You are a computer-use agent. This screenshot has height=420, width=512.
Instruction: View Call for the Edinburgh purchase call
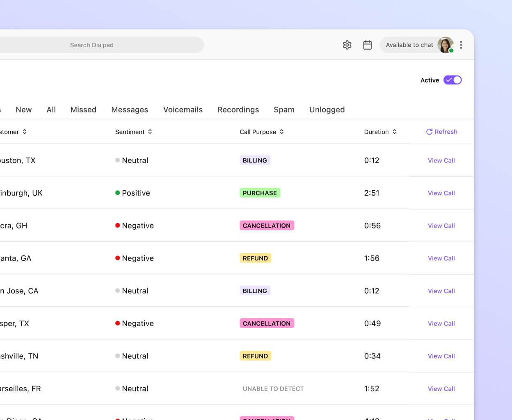coord(441,193)
